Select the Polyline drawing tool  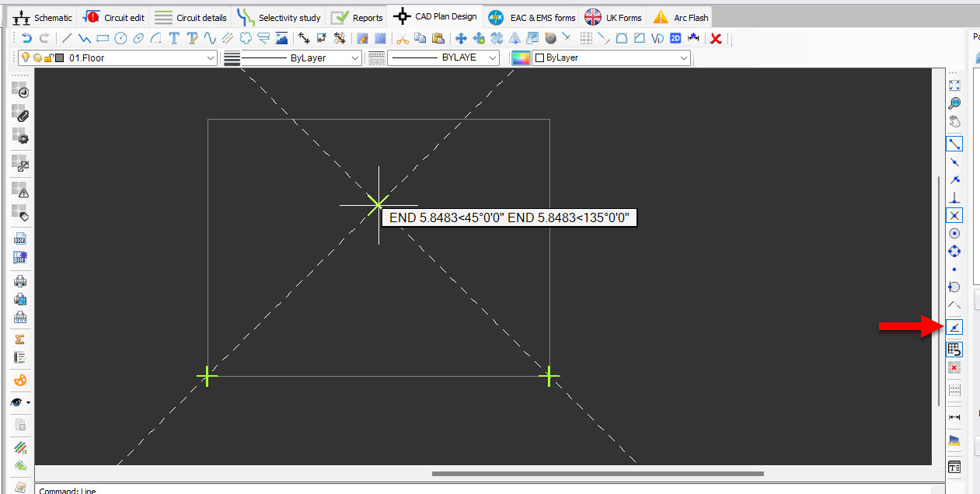click(x=85, y=38)
